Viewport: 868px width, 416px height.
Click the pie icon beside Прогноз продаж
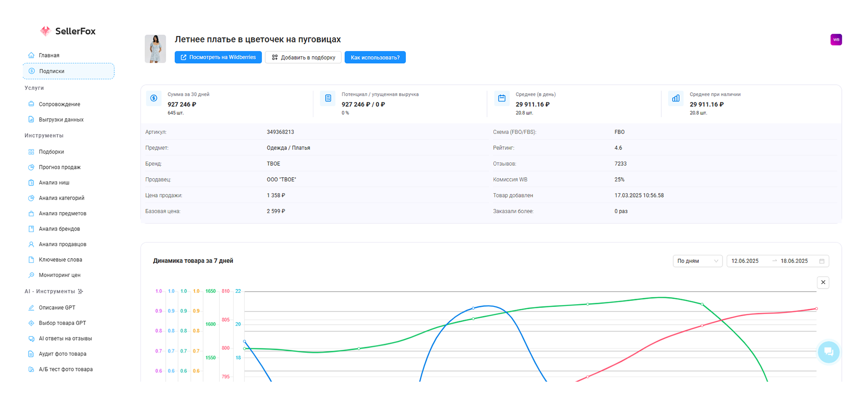pyautogui.click(x=31, y=167)
